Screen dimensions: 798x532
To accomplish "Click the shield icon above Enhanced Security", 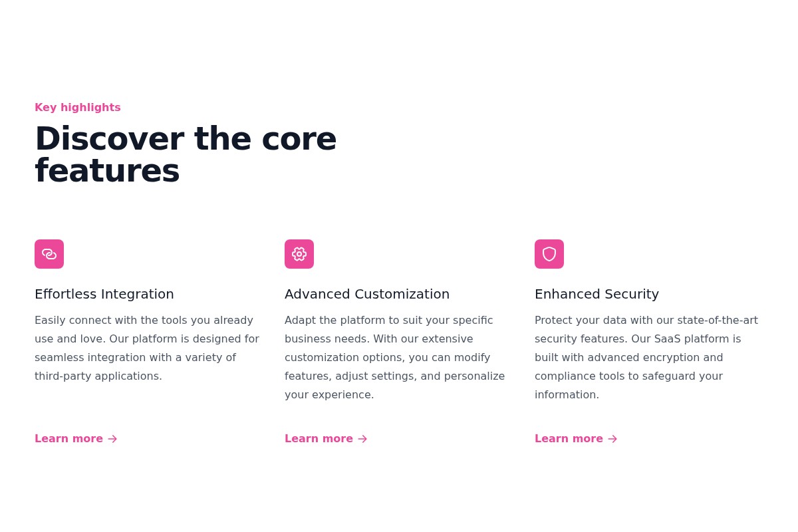I will [x=549, y=254].
